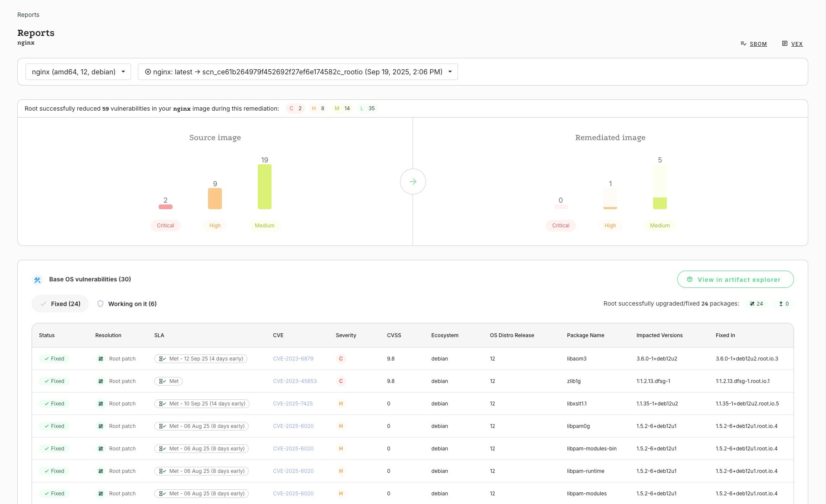
Task: Click the Medium bar in Source image chart
Action: tap(265, 187)
